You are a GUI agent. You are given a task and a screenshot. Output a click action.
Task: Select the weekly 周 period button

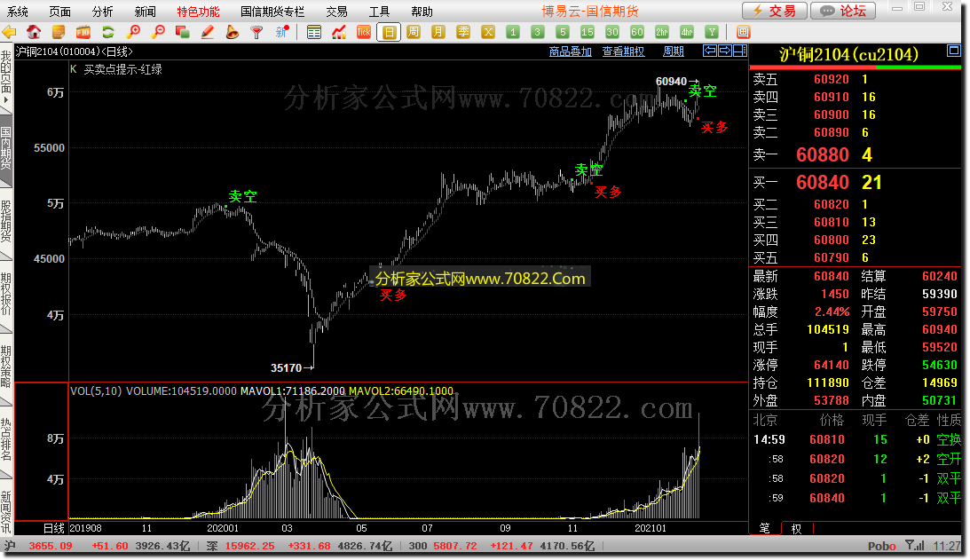click(x=414, y=32)
